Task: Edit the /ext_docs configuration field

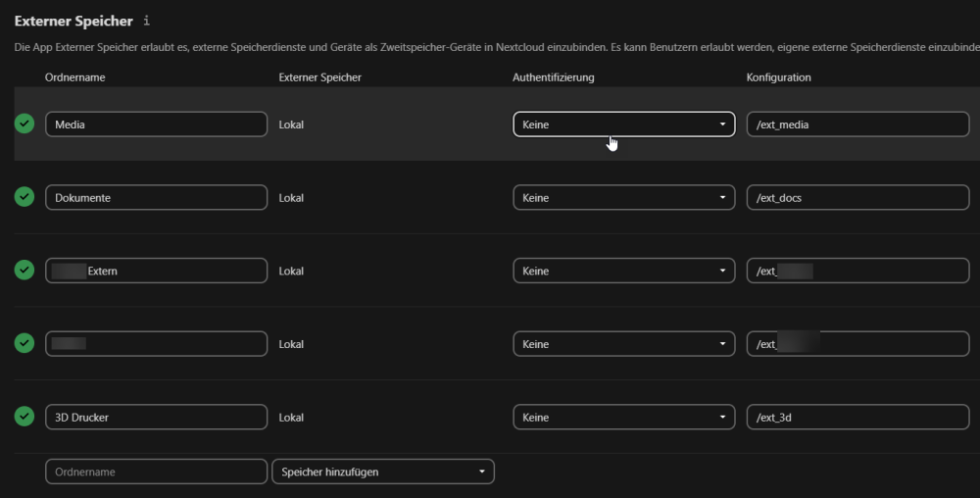Action: [x=858, y=197]
